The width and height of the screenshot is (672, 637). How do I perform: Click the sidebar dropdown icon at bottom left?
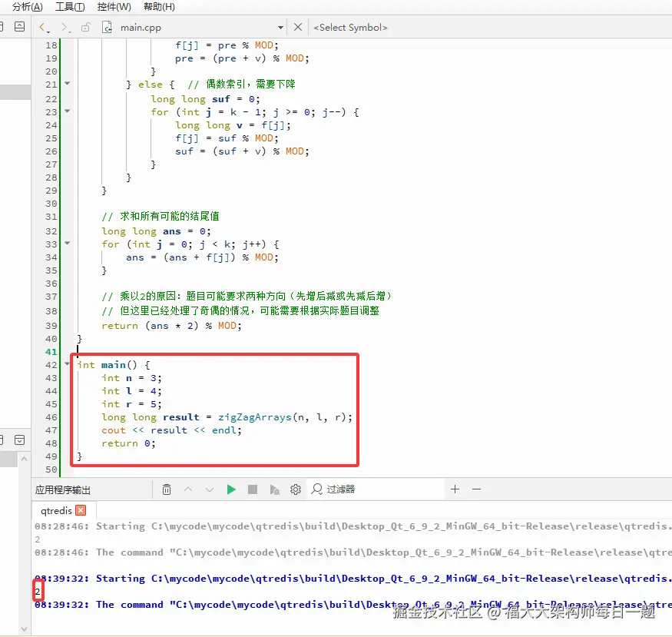(x=20, y=440)
